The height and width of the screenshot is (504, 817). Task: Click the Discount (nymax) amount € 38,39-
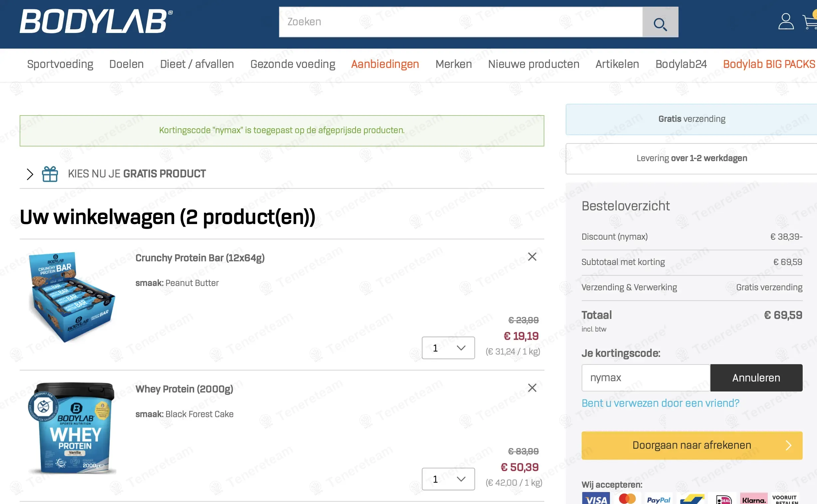786,237
